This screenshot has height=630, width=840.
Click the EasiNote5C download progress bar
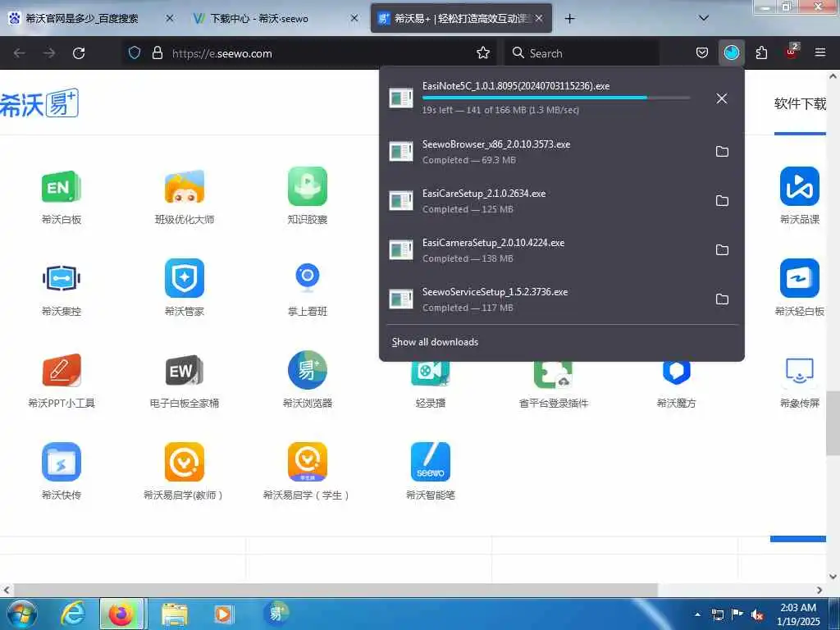click(x=555, y=98)
